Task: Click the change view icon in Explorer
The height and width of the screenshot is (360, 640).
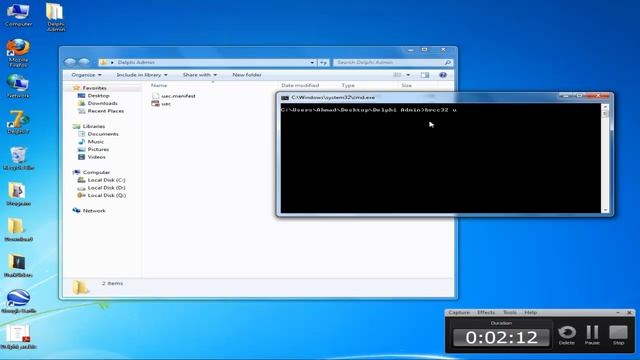Action: tap(397, 75)
